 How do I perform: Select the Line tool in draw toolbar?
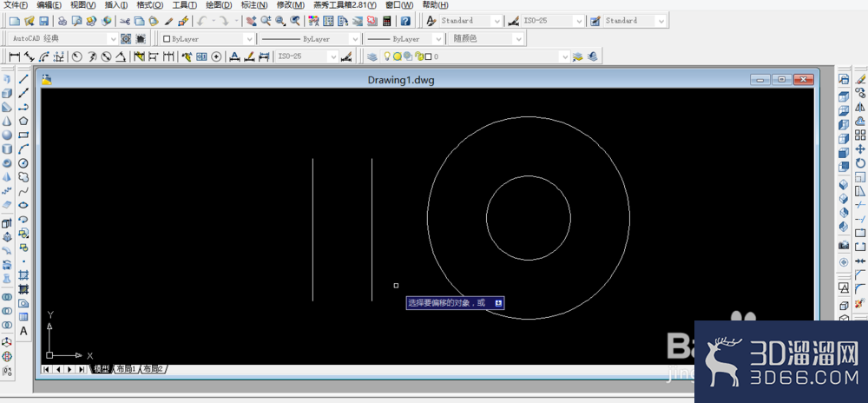point(23,79)
